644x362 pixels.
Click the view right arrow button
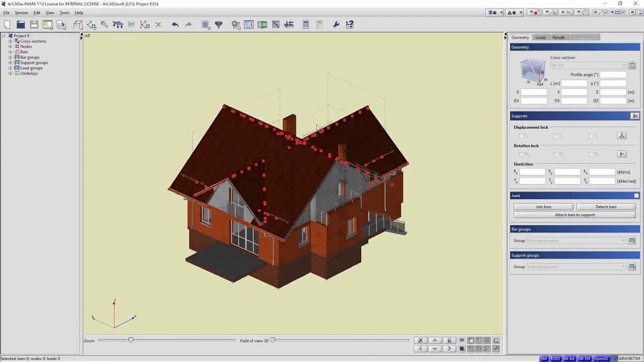pyautogui.click(x=449, y=348)
